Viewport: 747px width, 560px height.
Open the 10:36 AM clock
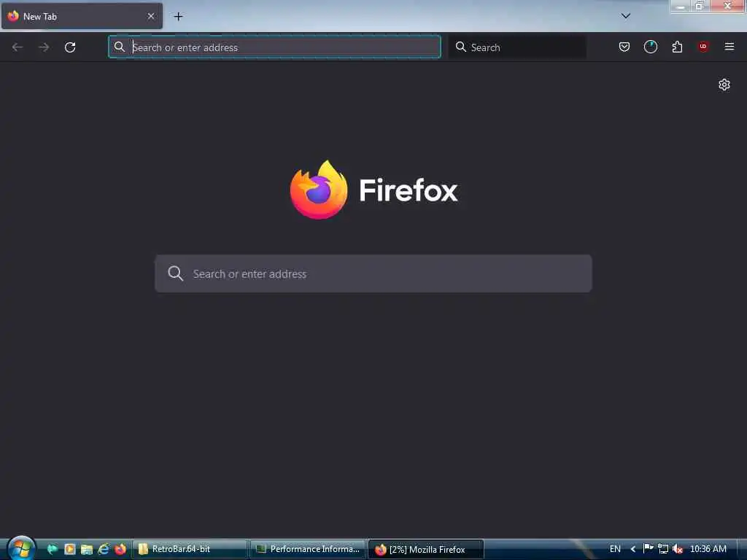tap(708, 549)
